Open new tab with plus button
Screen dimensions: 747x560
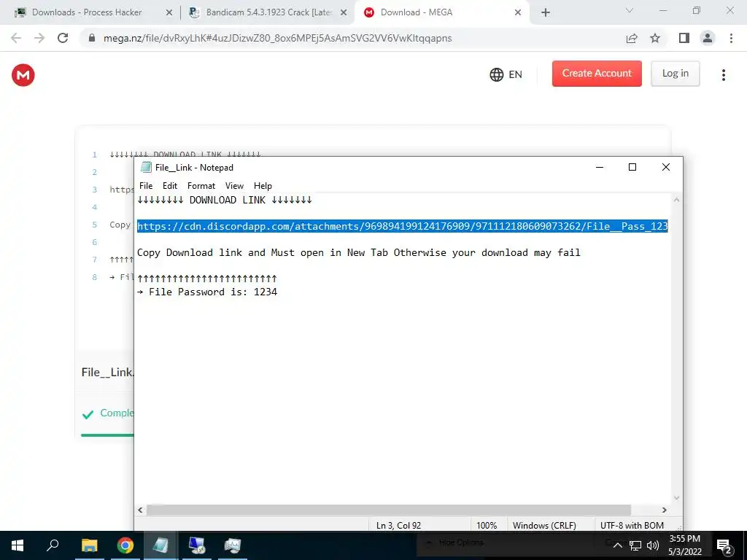click(546, 12)
